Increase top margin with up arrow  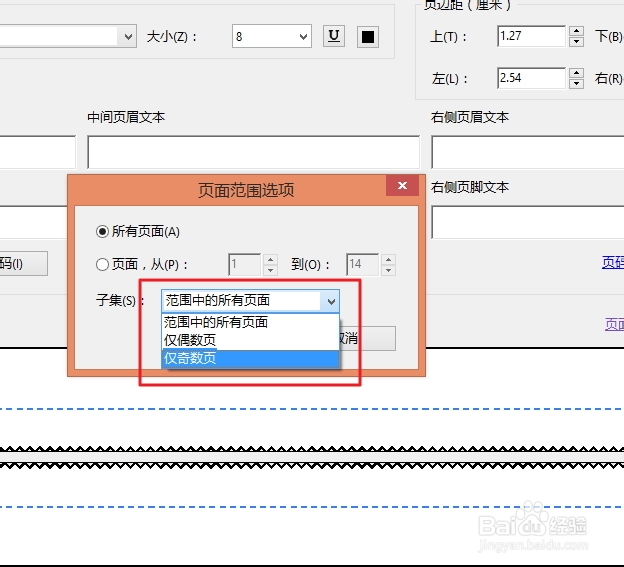coord(576,31)
